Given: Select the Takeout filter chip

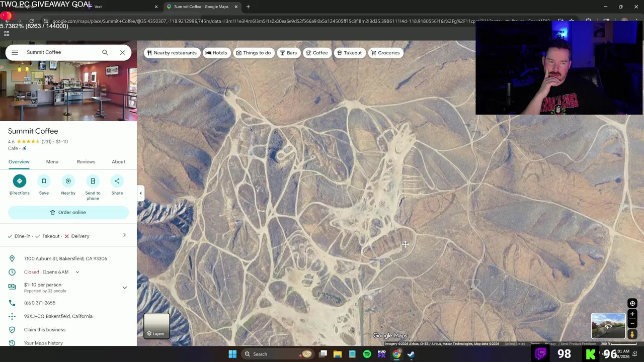Looking at the screenshot, I should point(349,53).
